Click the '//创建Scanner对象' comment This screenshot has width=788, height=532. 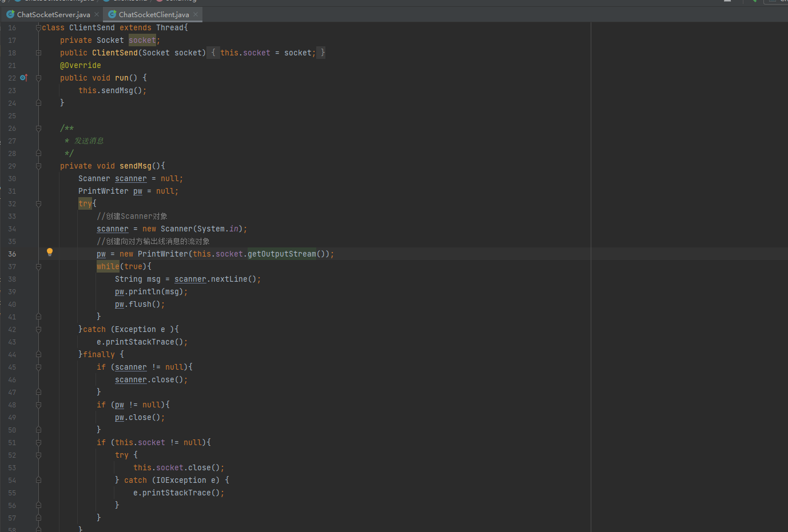(132, 216)
